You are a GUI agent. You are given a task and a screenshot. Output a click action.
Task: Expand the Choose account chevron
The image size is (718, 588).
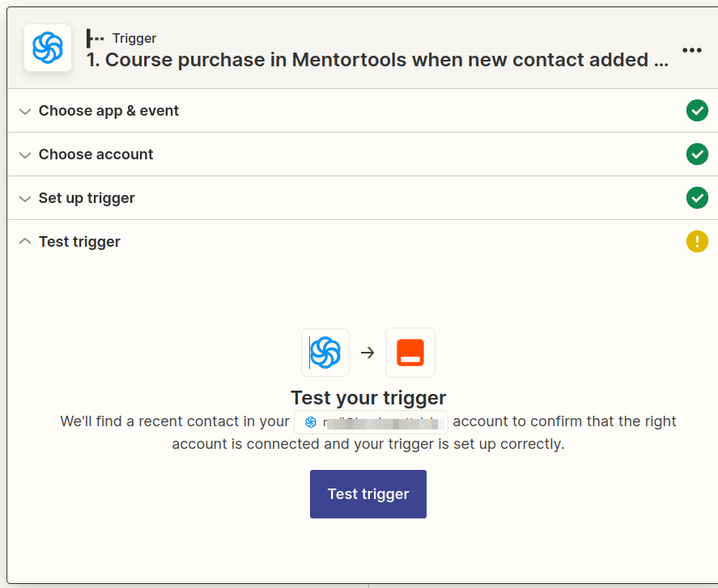pyautogui.click(x=25, y=154)
